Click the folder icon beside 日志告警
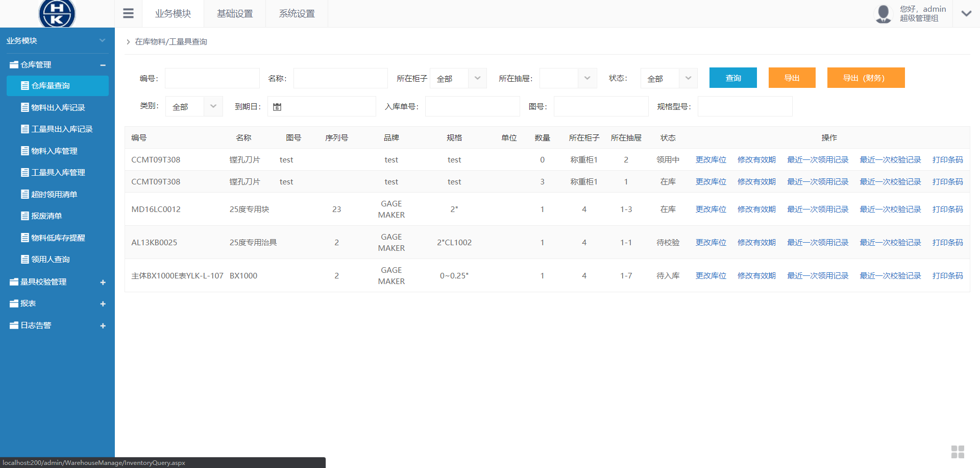Viewport: 980px width, 468px height. 14,325
